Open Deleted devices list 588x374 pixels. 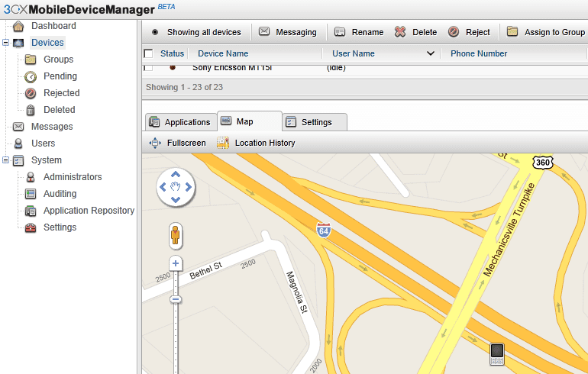point(60,110)
